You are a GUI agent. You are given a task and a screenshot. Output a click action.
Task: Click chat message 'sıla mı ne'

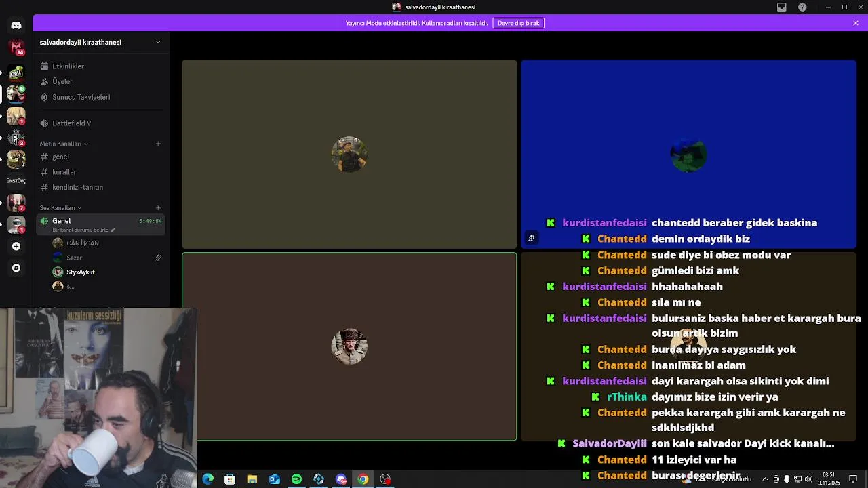[676, 302]
